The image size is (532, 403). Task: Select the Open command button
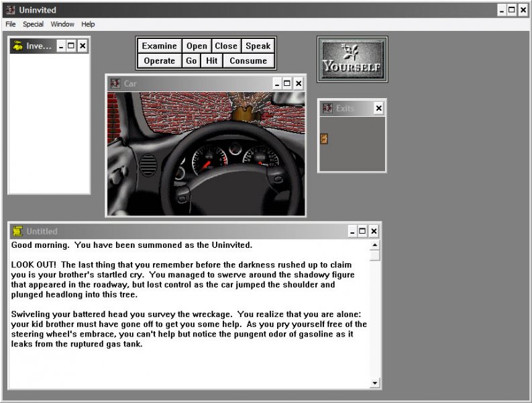click(197, 46)
